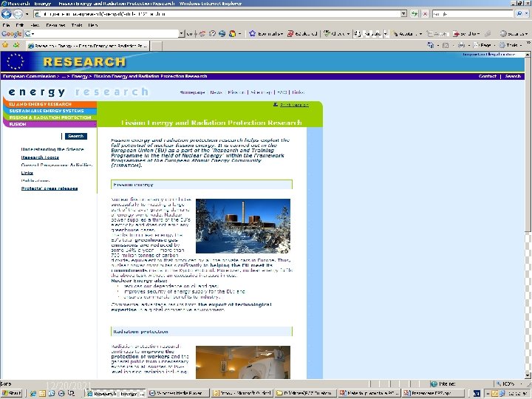The image size is (532, 399).
Task: Expand the Google toolbar search history dropdown
Action: tap(182, 33)
